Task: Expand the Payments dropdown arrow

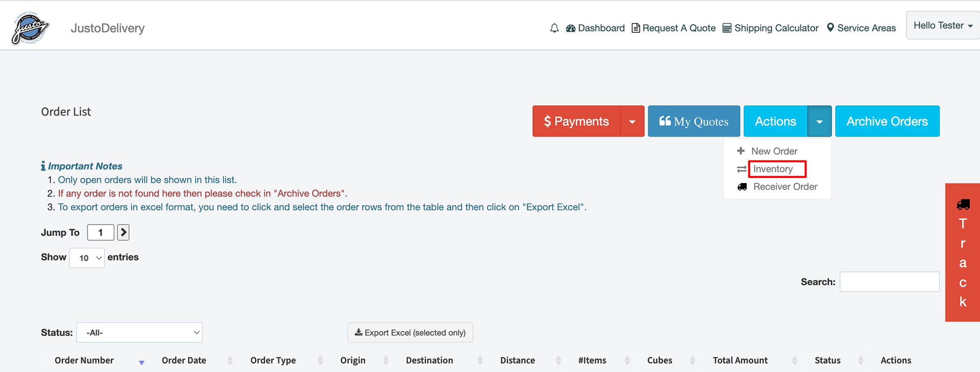Action: click(632, 122)
